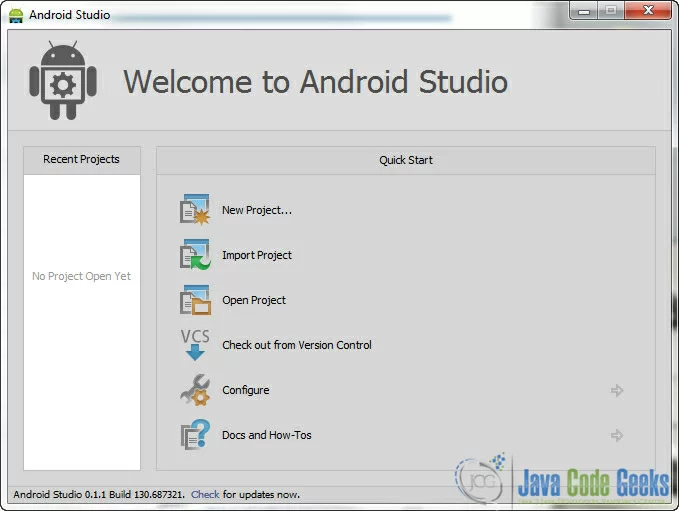
Task: Click the Open Project folder icon
Action: tap(195, 300)
